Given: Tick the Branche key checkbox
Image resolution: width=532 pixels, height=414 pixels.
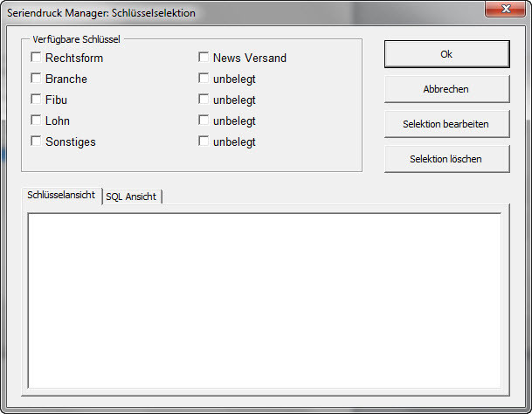Looking at the screenshot, I should (36, 78).
